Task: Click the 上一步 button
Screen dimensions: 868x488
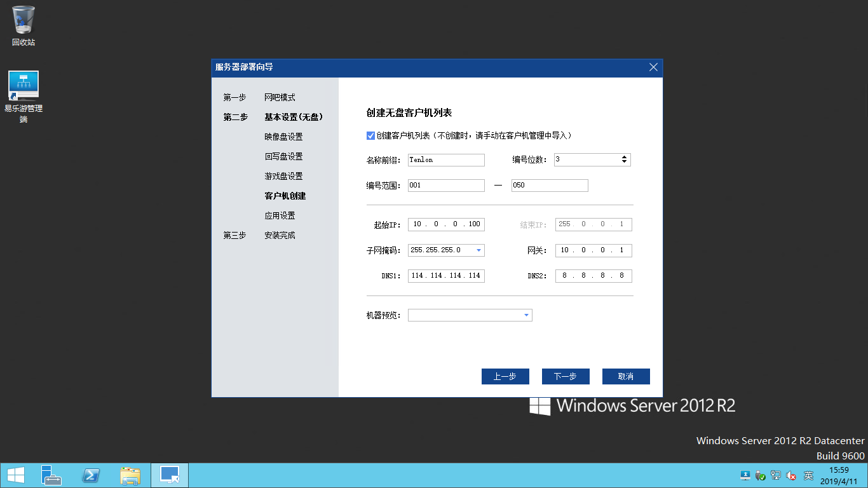Action: click(x=505, y=376)
